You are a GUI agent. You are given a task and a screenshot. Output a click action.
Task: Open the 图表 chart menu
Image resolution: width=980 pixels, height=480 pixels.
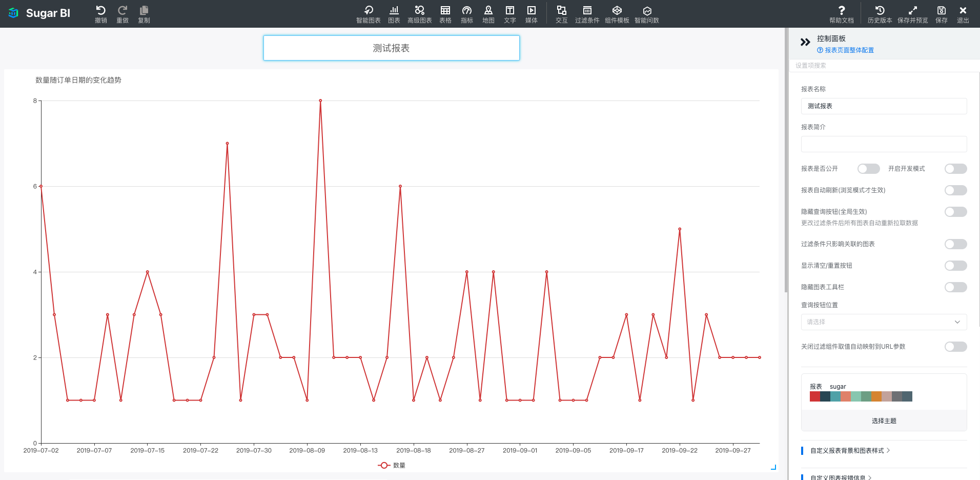coord(394,14)
